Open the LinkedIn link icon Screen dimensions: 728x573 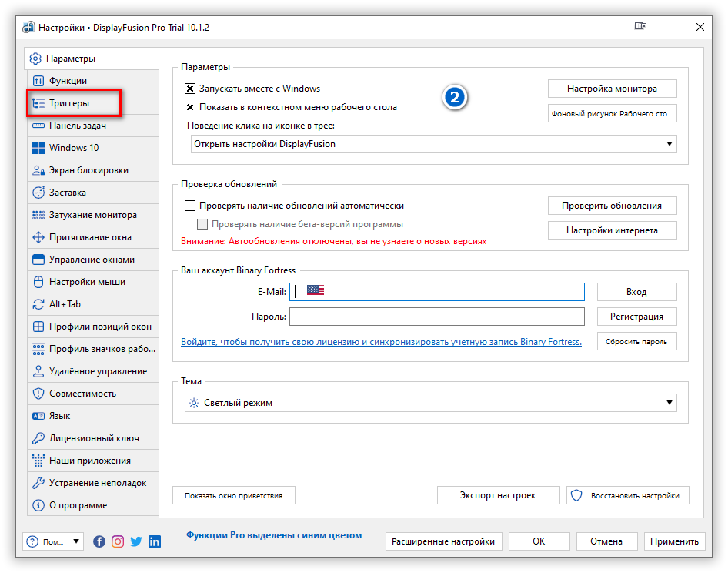[155, 541]
